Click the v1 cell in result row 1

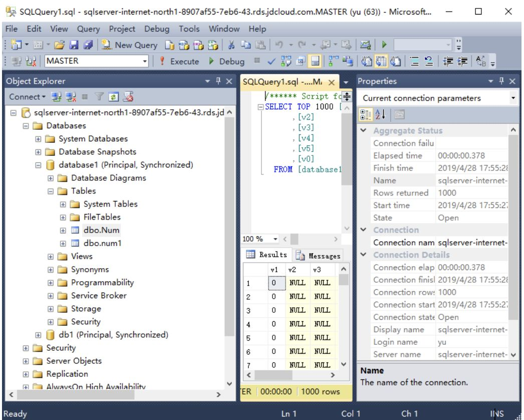277,283
